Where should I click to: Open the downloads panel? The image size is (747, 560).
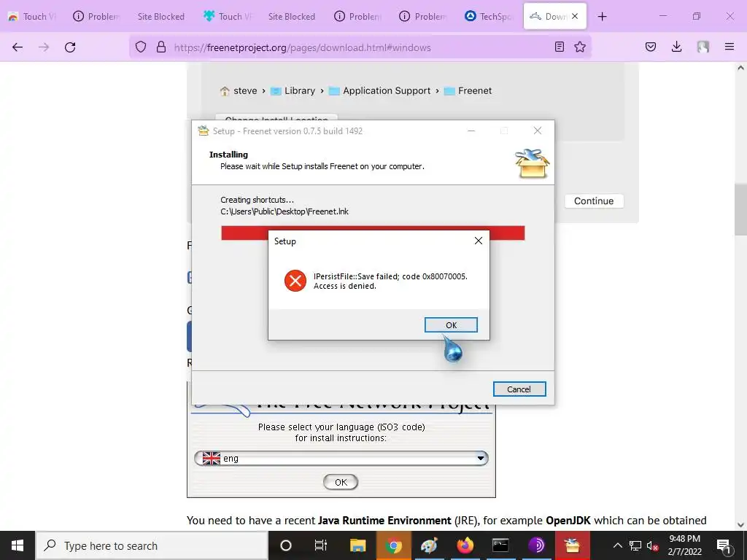676,47
